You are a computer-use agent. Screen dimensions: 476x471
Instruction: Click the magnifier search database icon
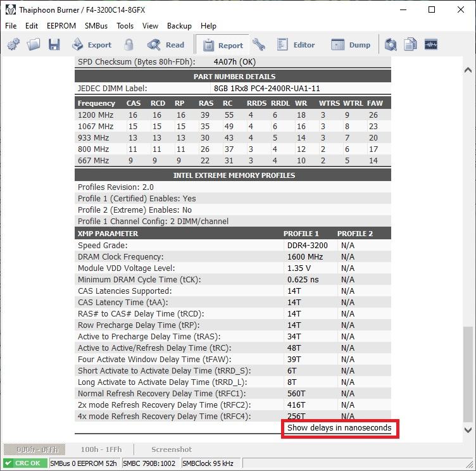391,45
